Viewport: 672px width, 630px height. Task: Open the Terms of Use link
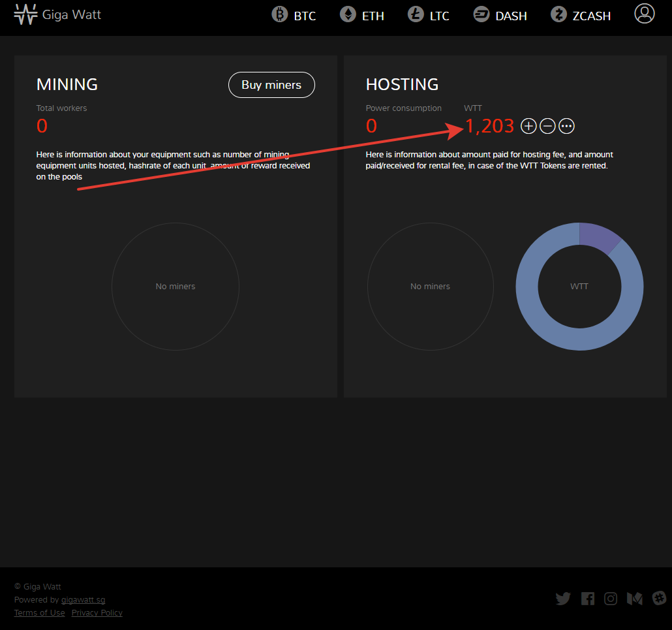tap(39, 612)
